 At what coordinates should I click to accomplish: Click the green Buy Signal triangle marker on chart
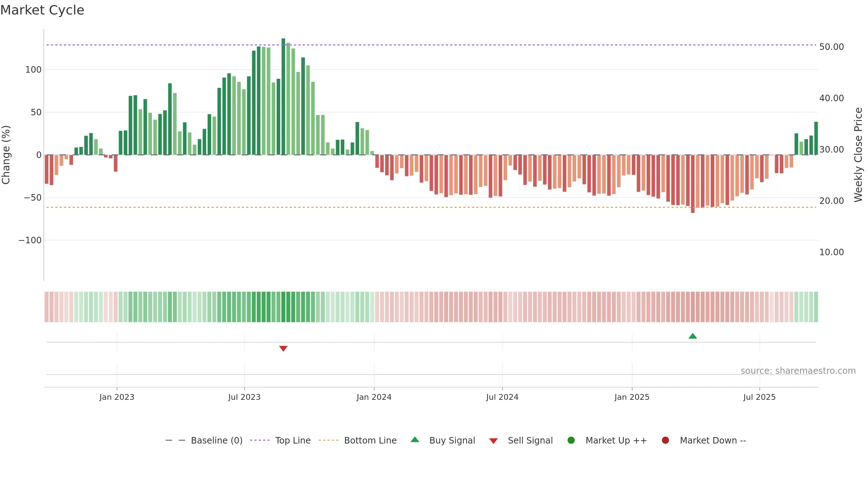[x=693, y=336]
